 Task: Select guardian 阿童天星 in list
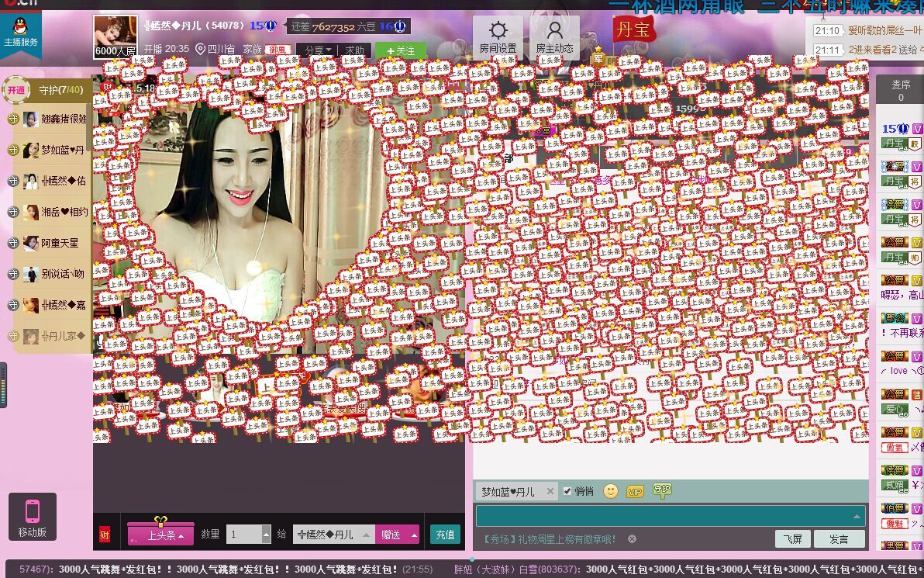(x=50, y=243)
